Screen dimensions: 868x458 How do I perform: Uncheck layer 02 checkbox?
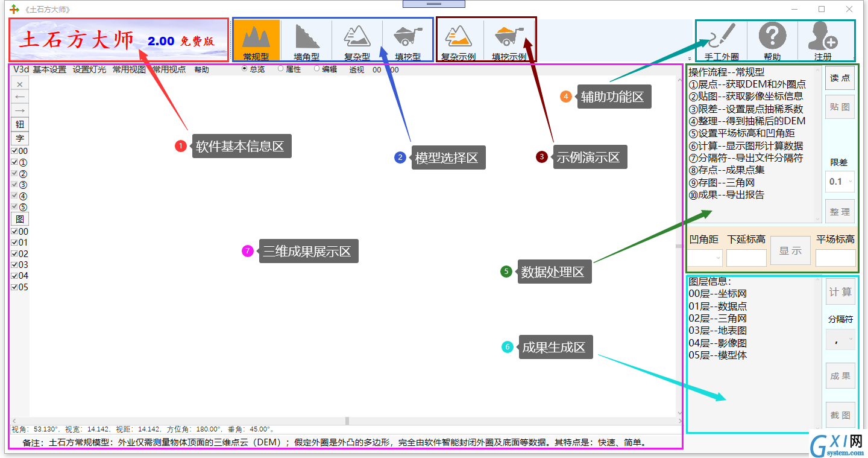point(14,253)
